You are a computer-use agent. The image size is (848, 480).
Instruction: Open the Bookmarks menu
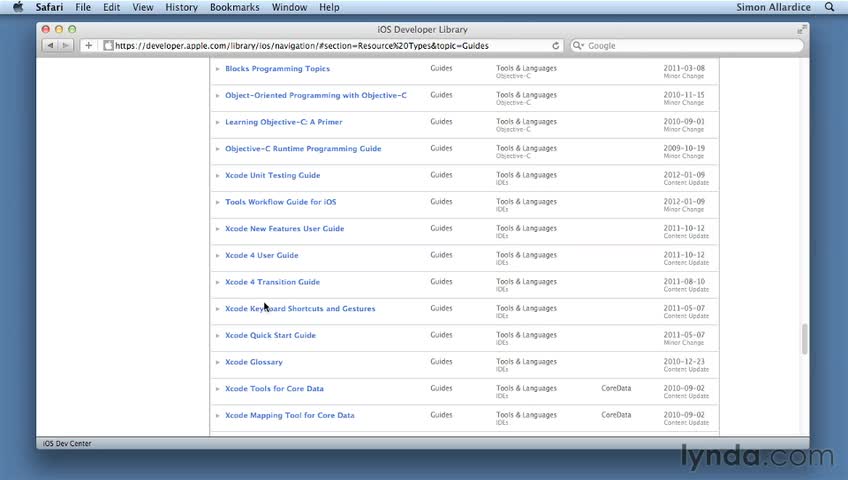click(x=235, y=7)
